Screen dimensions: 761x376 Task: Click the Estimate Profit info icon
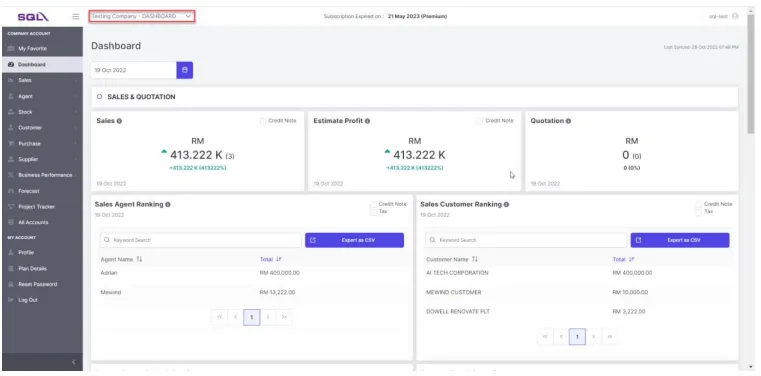(367, 121)
